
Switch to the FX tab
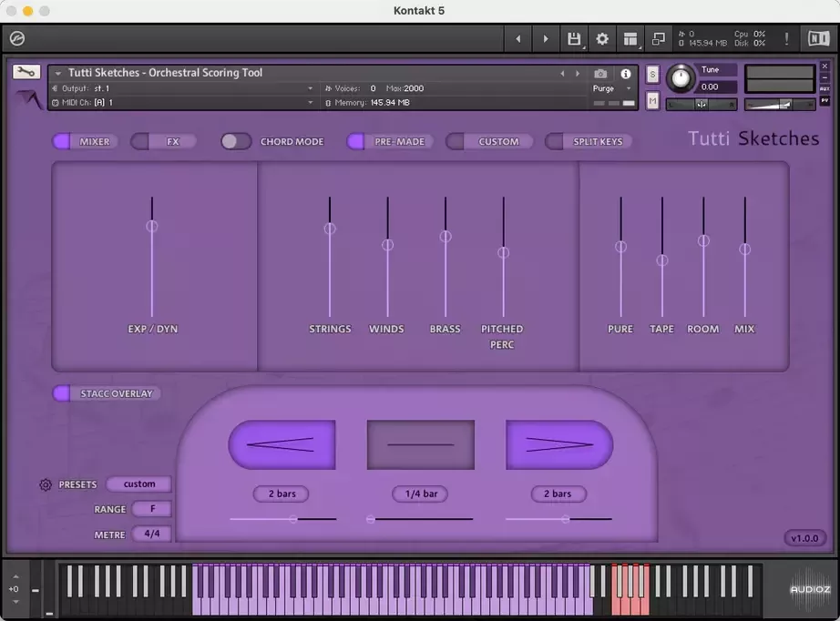tap(165, 141)
